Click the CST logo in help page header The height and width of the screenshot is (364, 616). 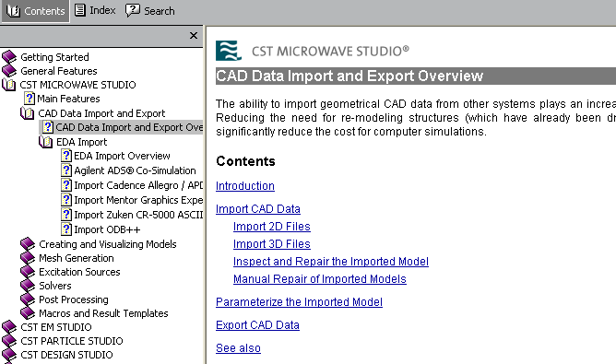click(x=229, y=51)
